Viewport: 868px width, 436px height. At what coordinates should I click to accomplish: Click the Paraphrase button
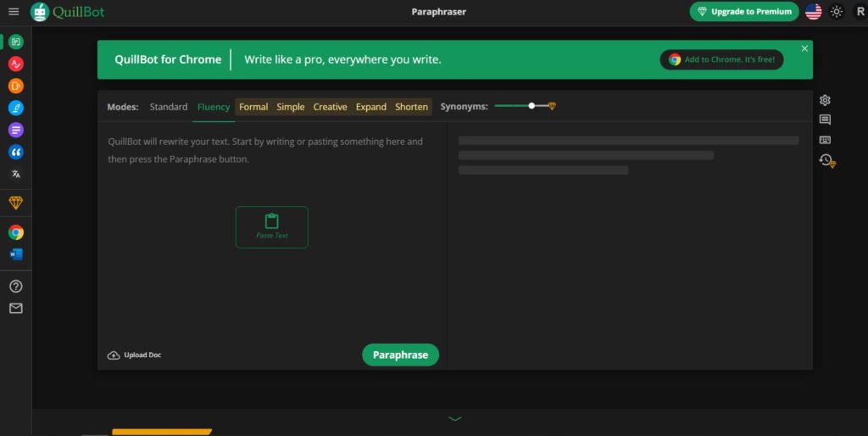pos(400,355)
